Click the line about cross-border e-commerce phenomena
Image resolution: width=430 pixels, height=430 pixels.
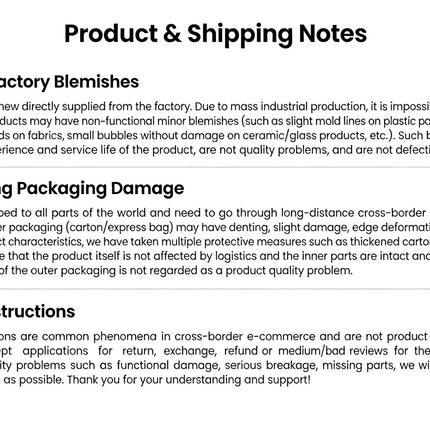(215, 337)
